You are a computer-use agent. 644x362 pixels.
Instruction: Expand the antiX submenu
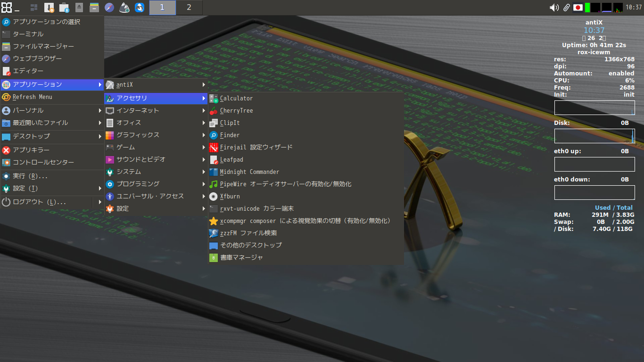156,85
